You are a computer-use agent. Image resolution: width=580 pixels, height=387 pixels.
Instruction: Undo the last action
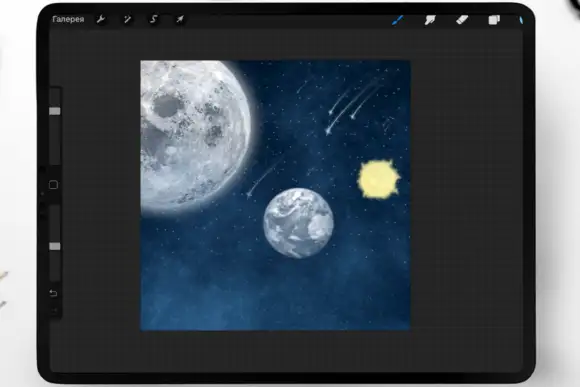tap(53, 293)
